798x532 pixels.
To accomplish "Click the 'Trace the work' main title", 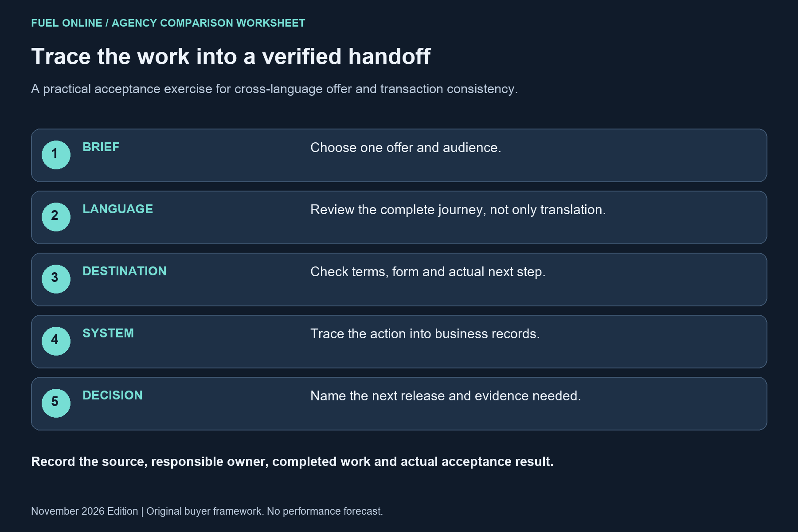I will tap(231, 57).
